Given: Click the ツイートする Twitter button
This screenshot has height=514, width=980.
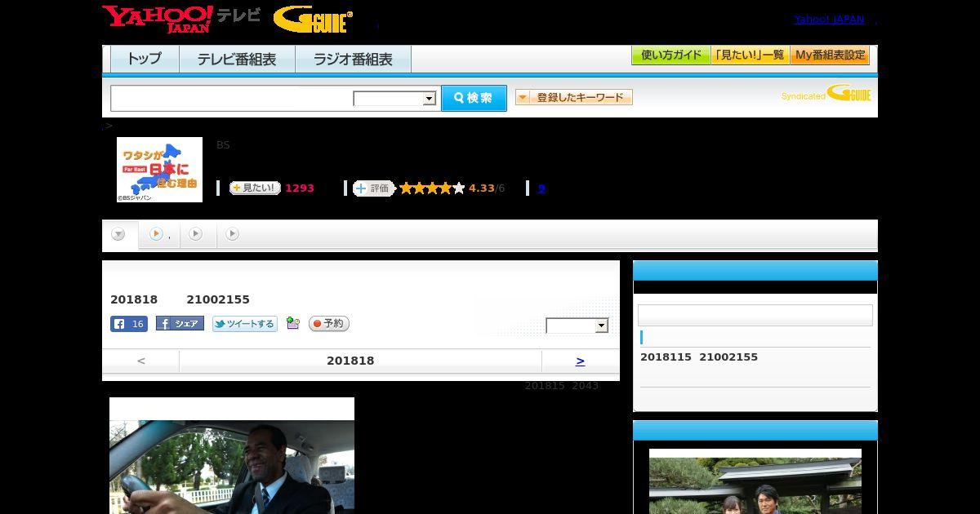Looking at the screenshot, I should coord(245,324).
